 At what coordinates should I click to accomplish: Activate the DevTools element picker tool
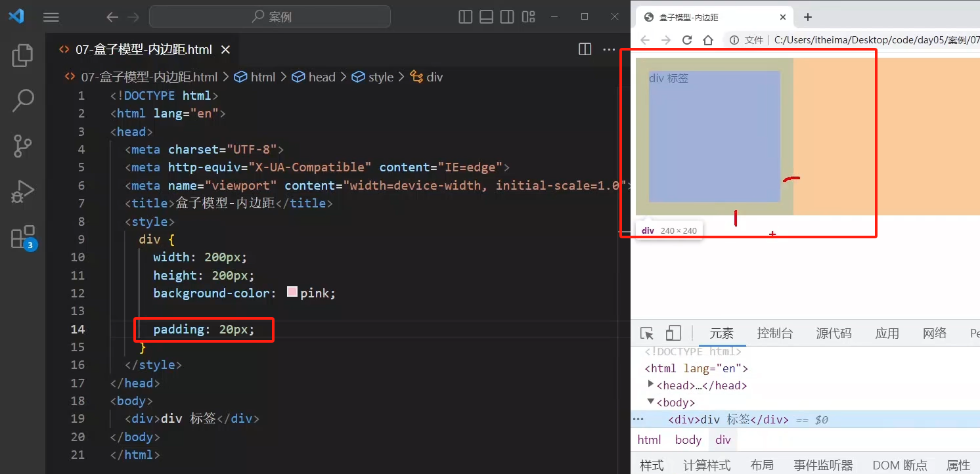coord(647,333)
